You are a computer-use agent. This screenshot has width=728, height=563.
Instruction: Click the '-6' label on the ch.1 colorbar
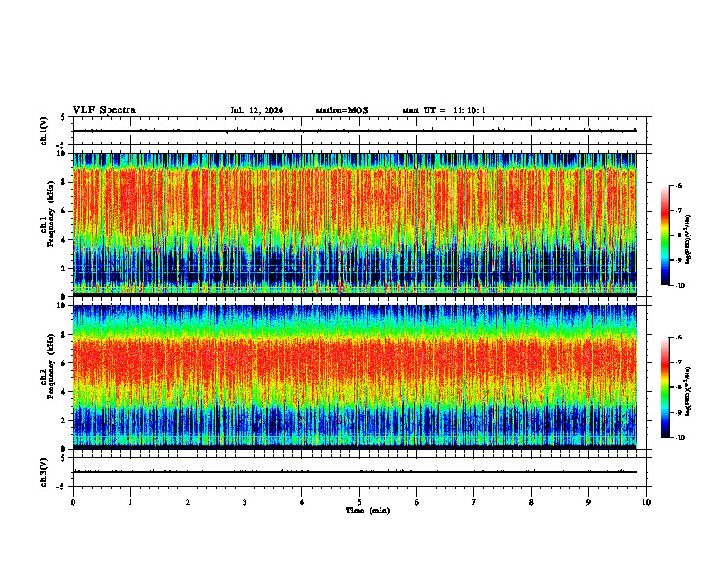point(678,185)
